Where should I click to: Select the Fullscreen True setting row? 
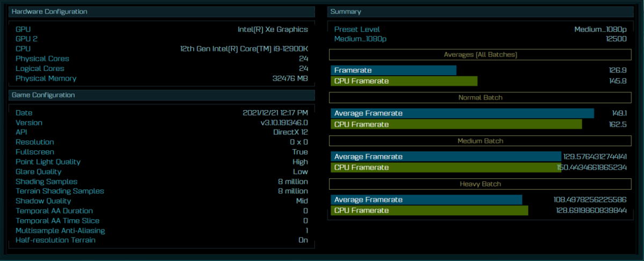161,152
